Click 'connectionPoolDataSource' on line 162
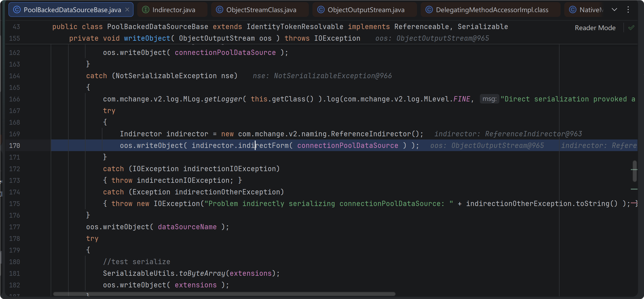The width and height of the screenshot is (644, 299). [x=225, y=53]
